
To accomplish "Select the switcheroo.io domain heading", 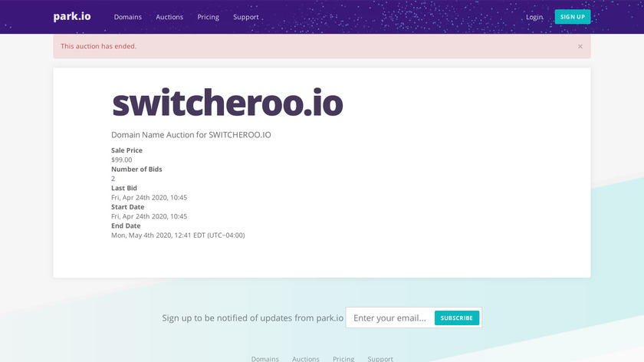I will coord(227,103).
